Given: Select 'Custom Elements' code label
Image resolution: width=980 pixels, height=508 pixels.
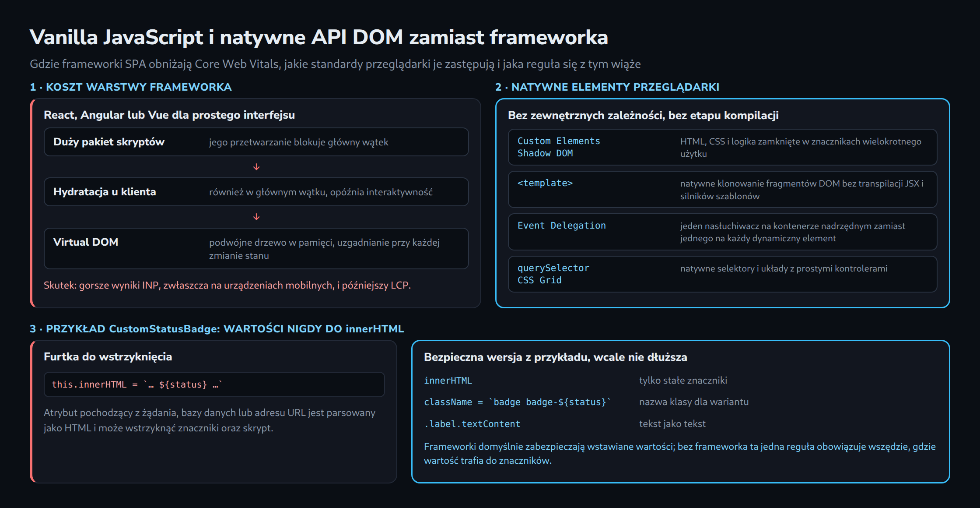Looking at the screenshot, I should pyautogui.click(x=559, y=141).
